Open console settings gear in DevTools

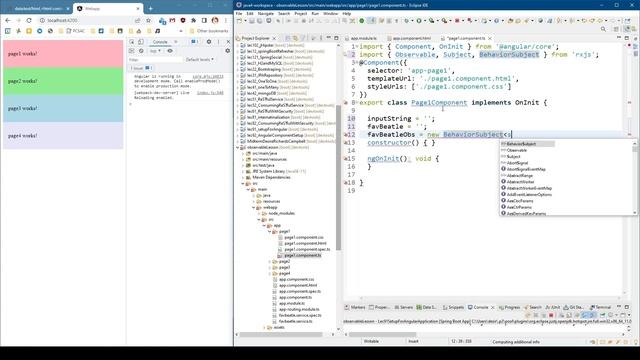click(228, 51)
